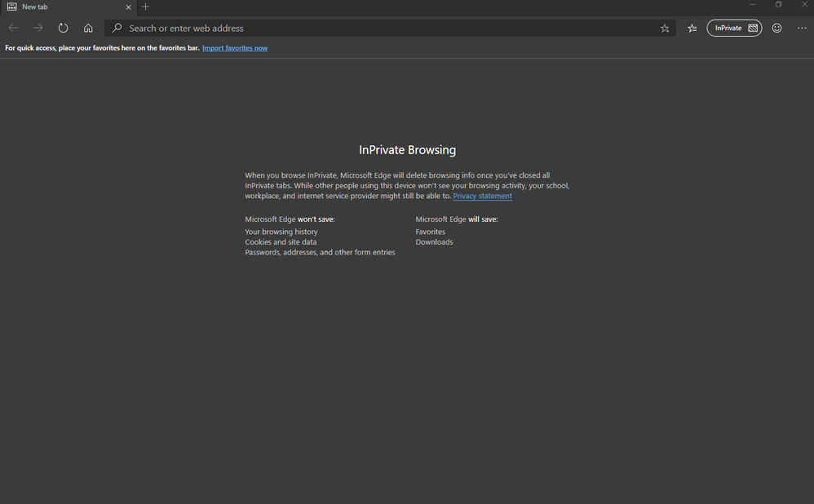Select the New tab tab

coord(69,7)
